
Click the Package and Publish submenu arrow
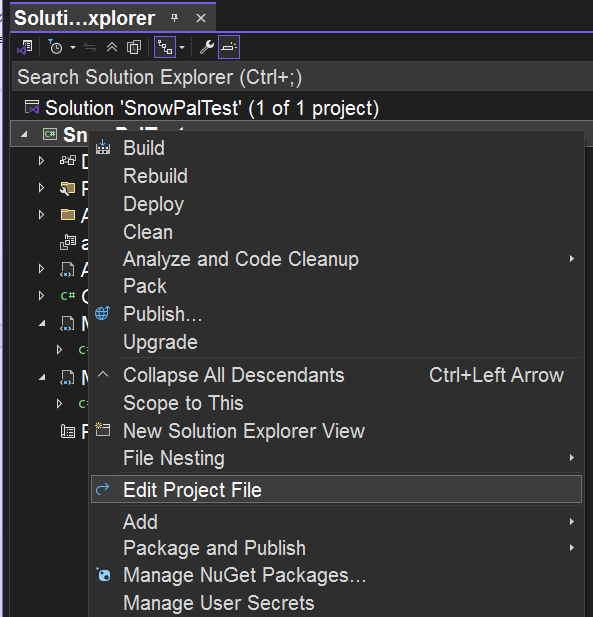coord(571,548)
